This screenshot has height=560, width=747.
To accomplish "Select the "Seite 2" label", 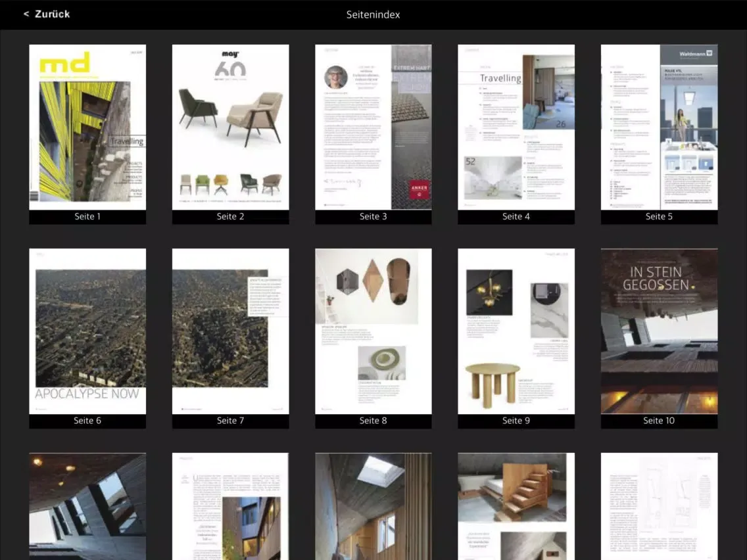I will pyautogui.click(x=231, y=217).
